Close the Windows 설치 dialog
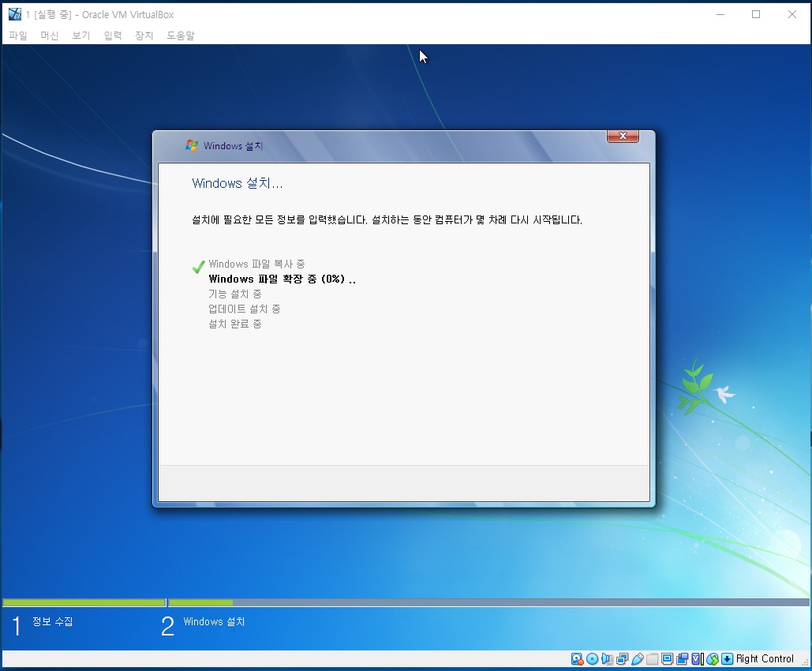Screen dimensions: 812x671 623,136
